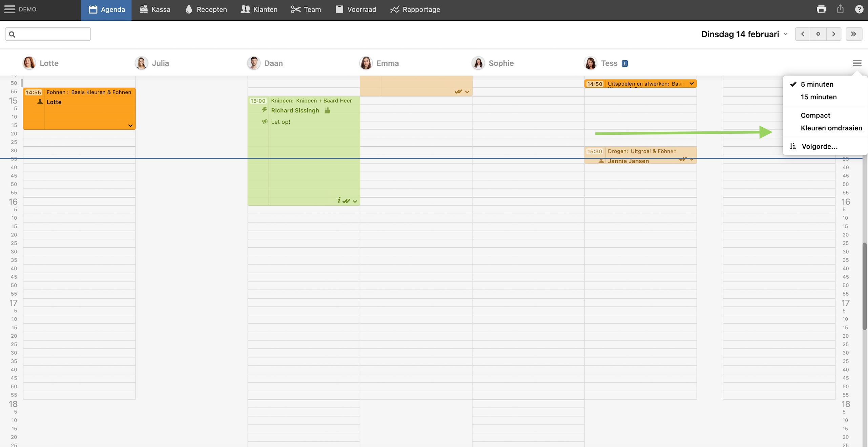Click the print icon in top bar

tap(821, 9)
